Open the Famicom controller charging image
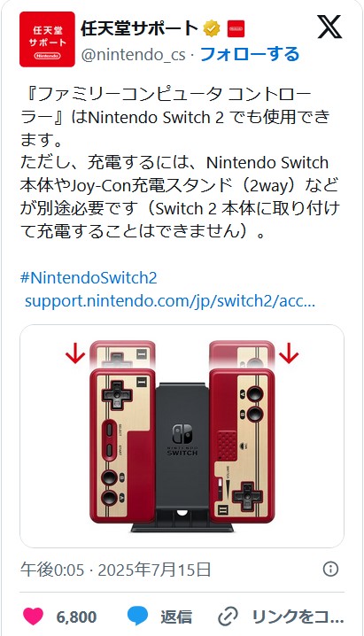The width and height of the screenshot is (364, 636). click(182, 436)
